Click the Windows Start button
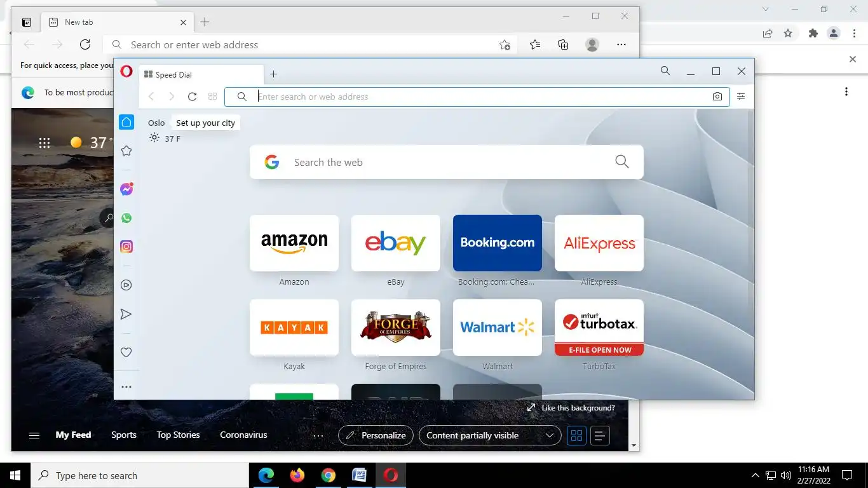Viewport: 868px width, 488px height. 15,475
